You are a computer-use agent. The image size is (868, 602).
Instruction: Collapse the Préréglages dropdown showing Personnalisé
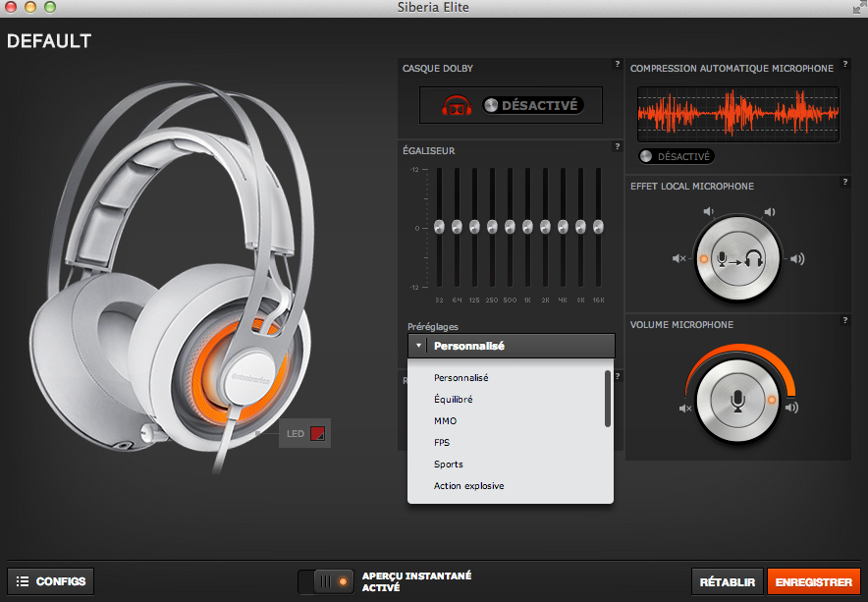(x=511, y=346)
